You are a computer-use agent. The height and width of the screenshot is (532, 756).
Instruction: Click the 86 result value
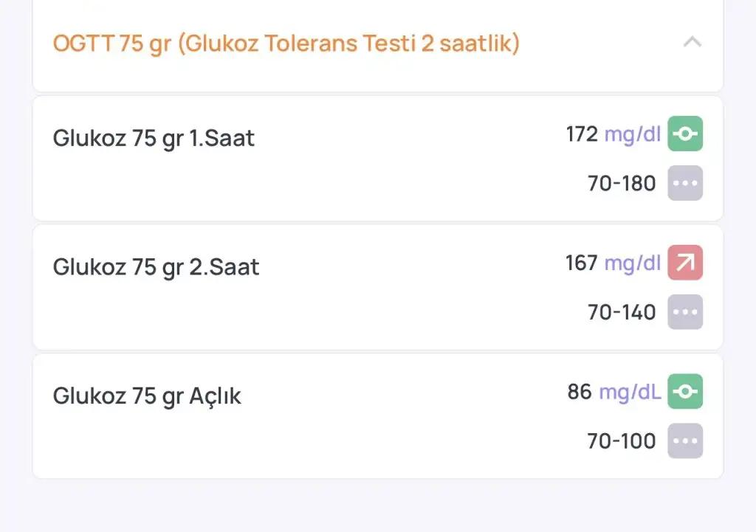[580, 392]
